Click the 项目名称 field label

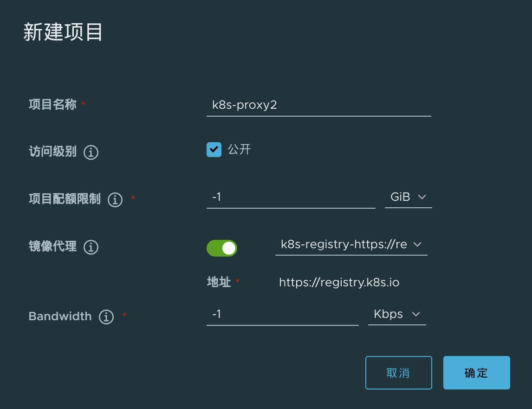coord(52,105)
